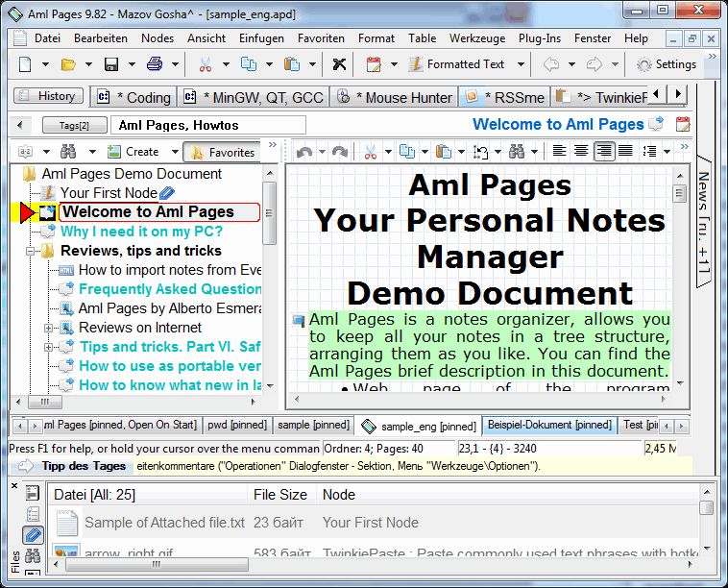Image resolution: width=728 pixels, height=588 pixels.
Task: Toggle justified text alignment
Action: point(625,152)
